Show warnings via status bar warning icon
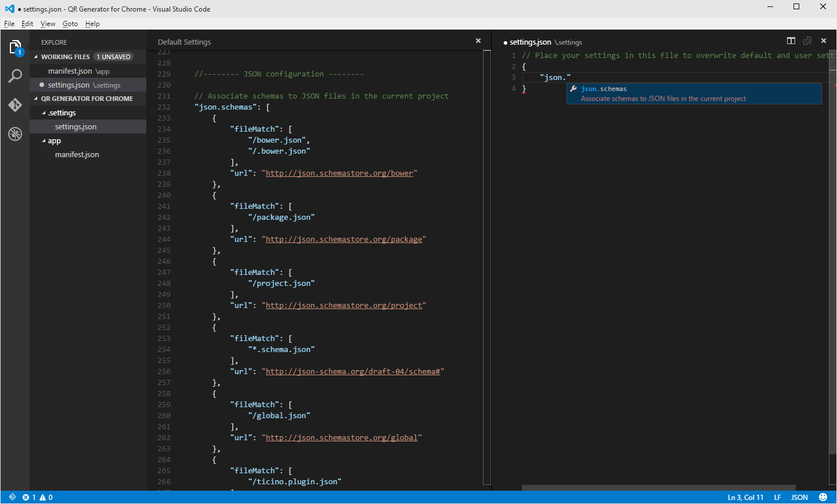This screenshot has width=837, height=504. tap(42, 497)
